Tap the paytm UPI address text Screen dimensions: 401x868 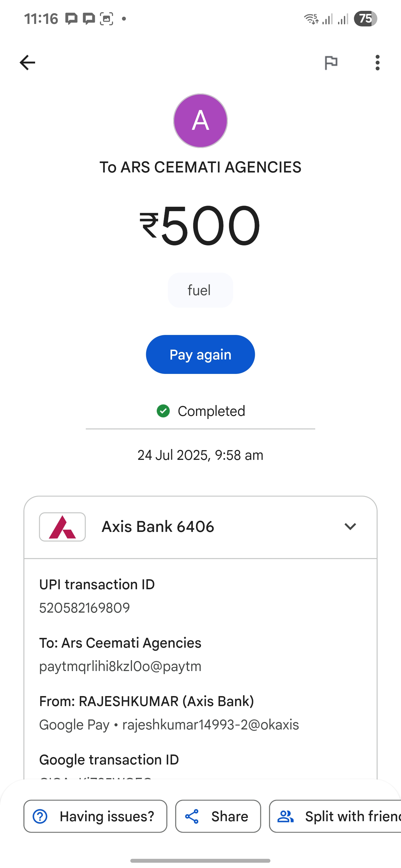point(120,667)
